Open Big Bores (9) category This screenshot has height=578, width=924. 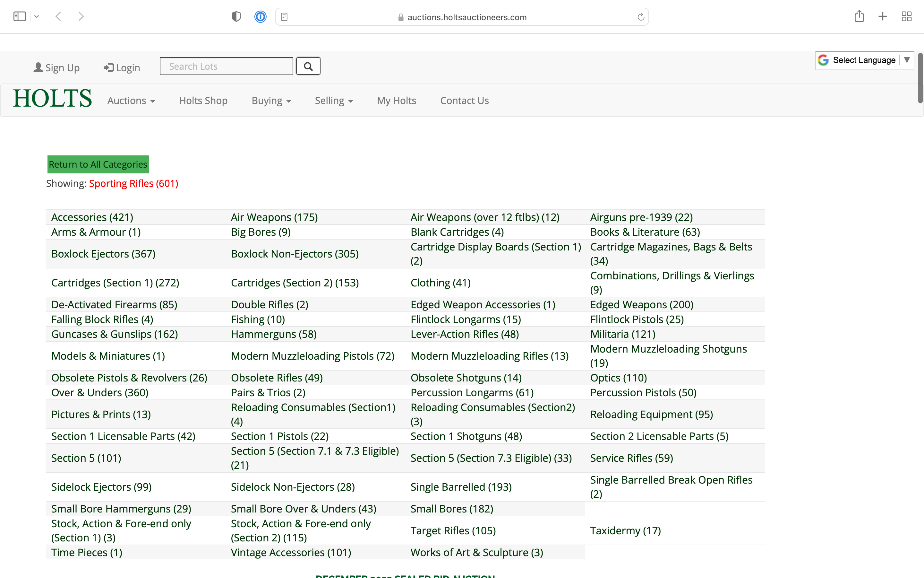point(261,232)
